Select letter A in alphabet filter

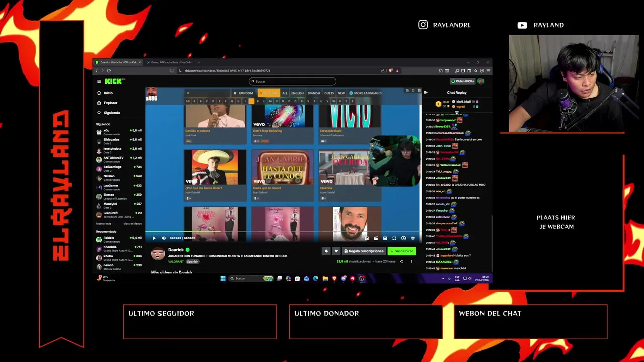pyautogui.click(x=194, y=101)
